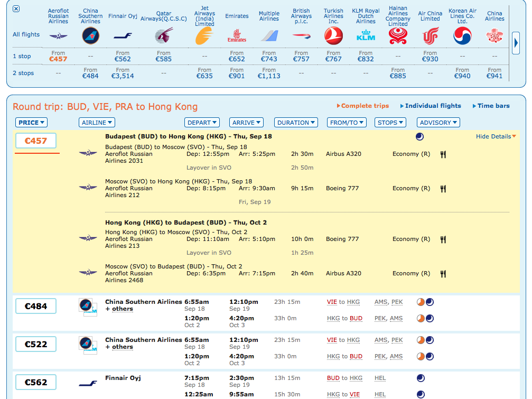Viewport: 532px width, 399px height.
Task: Collapse the itinerary with Hide Details
Action: click(x=496, y=136)
